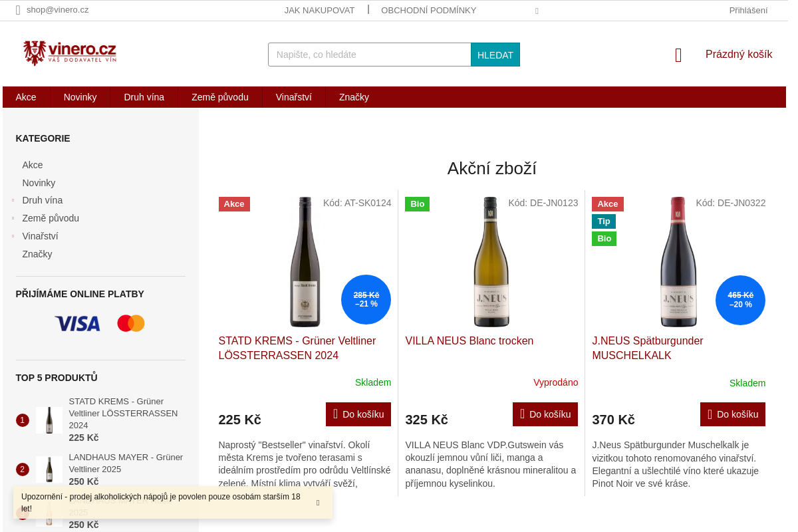Dismiss the alcohol age warning notification
The height and width of the screenshot is (532, 798).
click(x=318, y=503)
